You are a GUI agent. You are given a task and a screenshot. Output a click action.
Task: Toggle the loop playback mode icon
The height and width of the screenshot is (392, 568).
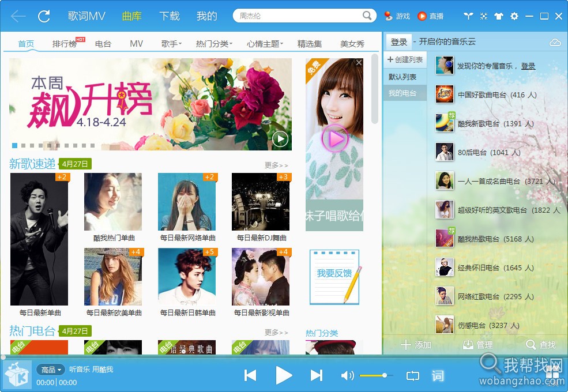413,376
